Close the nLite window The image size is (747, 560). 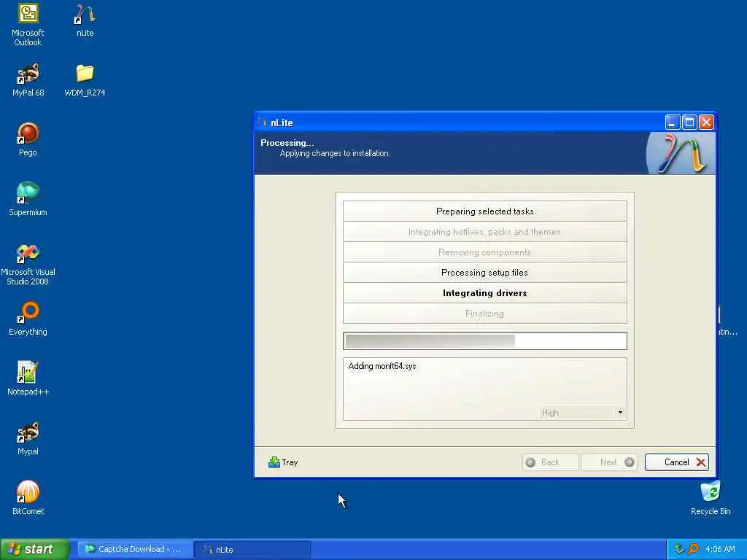(706, 122)
